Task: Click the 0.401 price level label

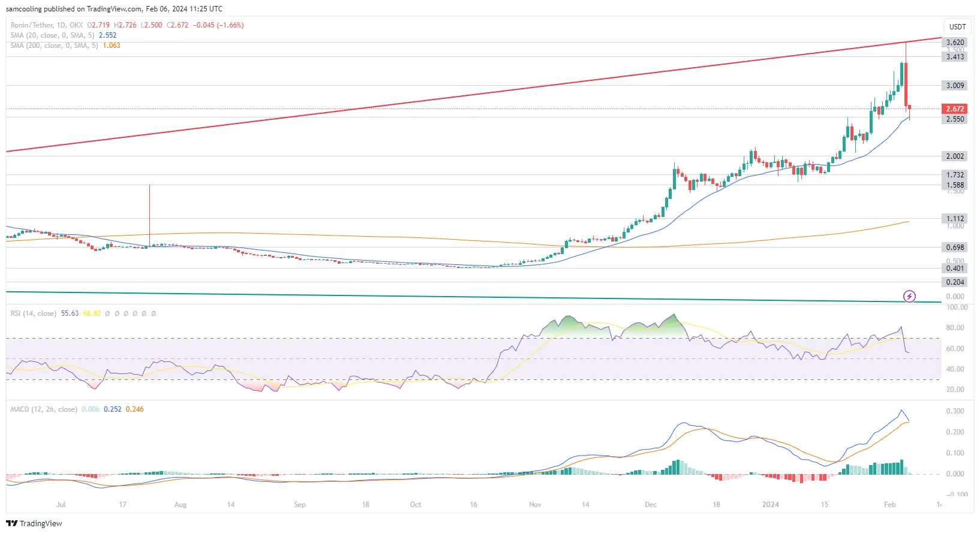Action: click(x=955, y=268)
